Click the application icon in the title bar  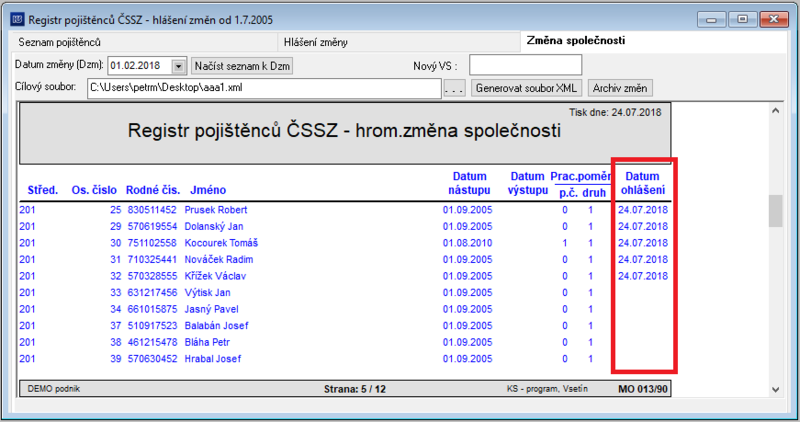(18, 19)
